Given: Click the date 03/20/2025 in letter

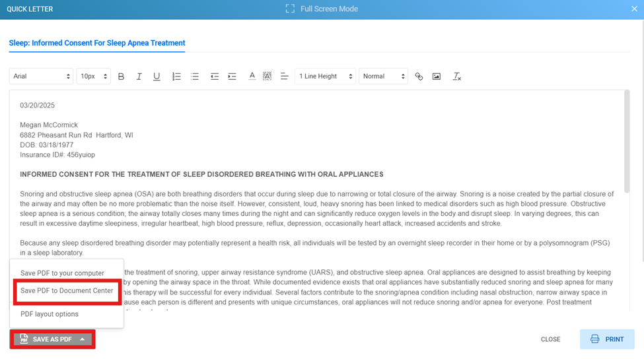Looking at the screenshot, I should click(x=38, y=106).
